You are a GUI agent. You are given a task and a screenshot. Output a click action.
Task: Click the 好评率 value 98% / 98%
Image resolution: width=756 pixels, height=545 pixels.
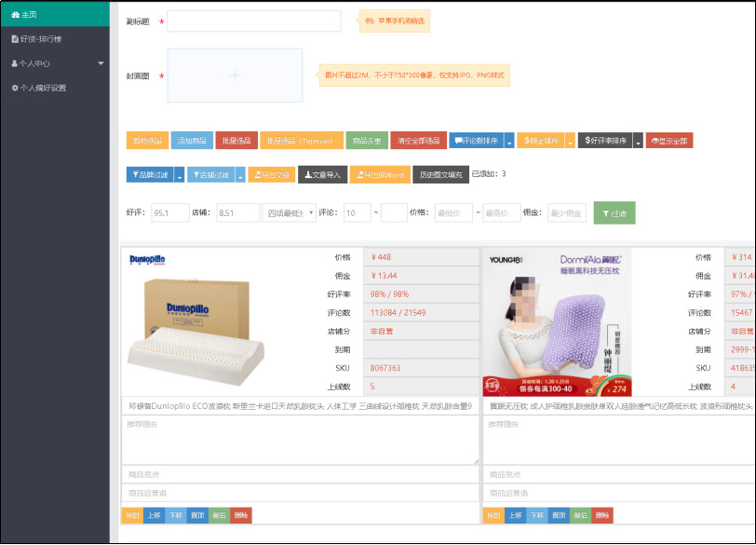(x=389, y=294)
